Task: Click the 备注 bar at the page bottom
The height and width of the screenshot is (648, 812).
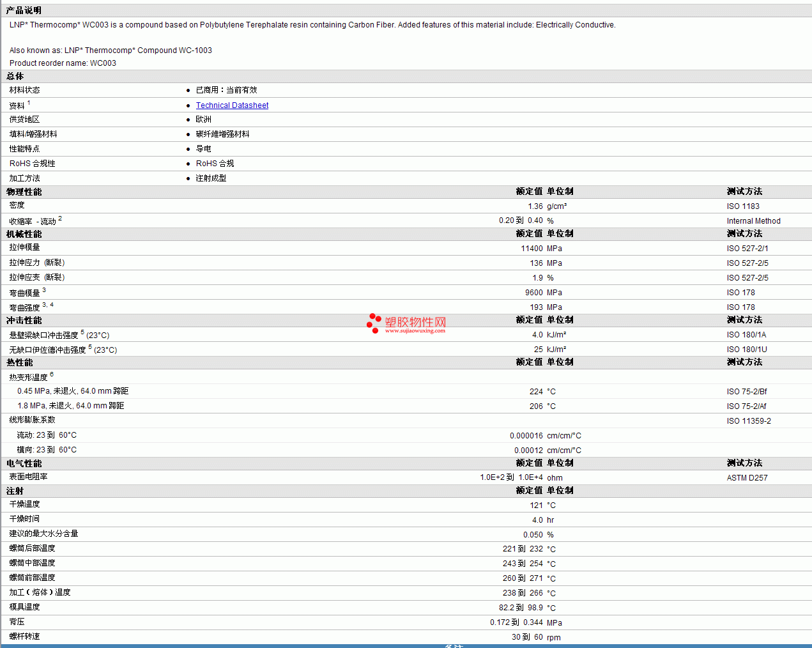Action: [x=453, y=645]
